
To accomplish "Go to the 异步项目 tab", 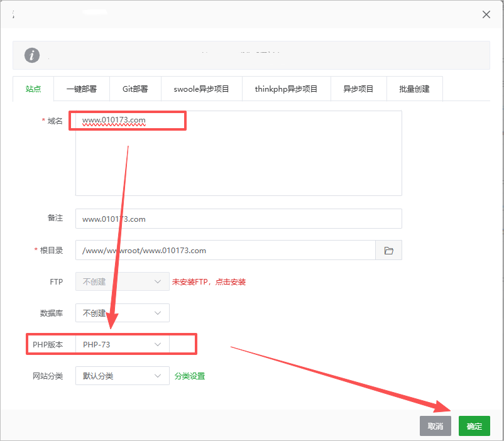I will point(358,89).
